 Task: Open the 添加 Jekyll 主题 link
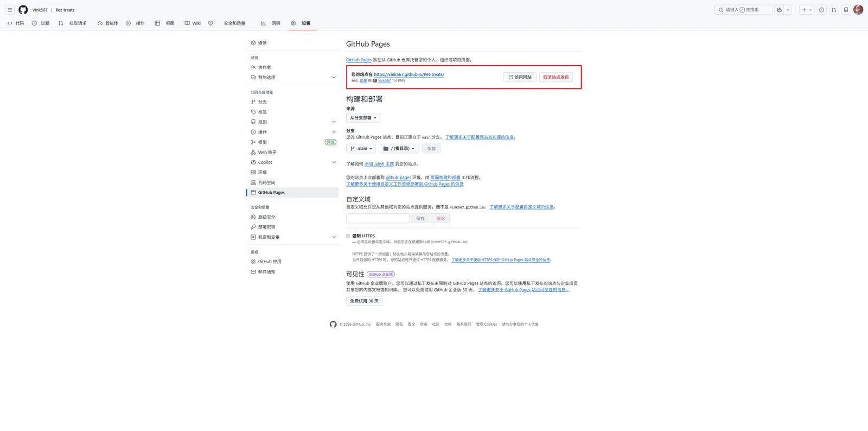coord(379,164)
